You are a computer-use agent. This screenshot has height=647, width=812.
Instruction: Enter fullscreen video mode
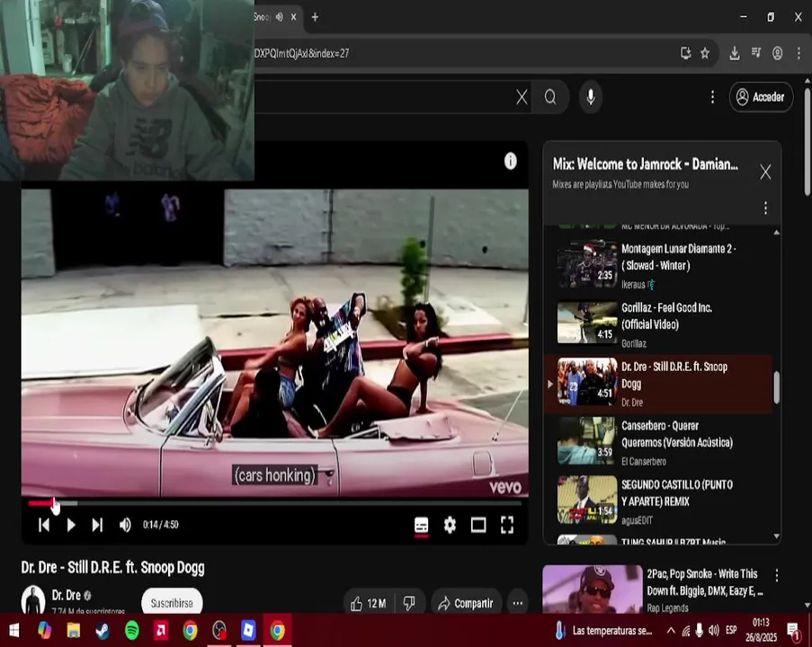point(507,525)
